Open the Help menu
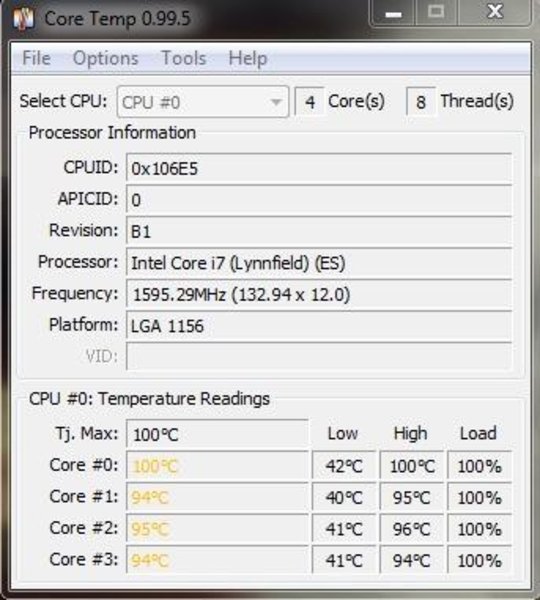 (x=248, y=59)
